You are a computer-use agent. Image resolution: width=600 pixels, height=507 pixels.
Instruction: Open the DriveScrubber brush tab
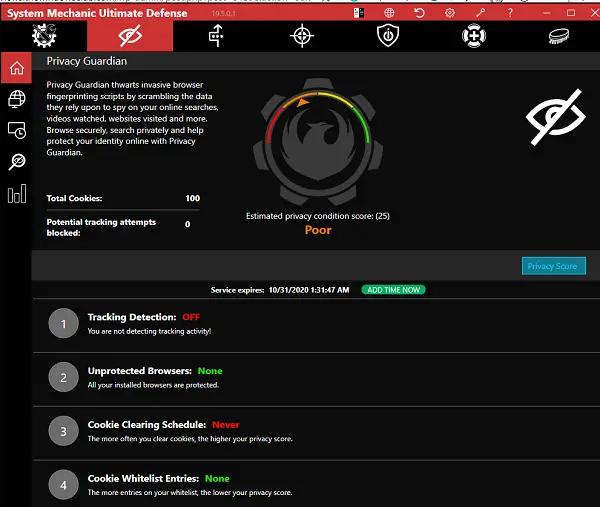pos(559,36)
